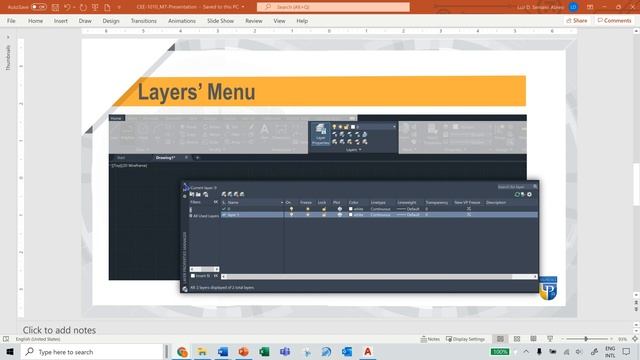Switch to the Insert ribbon tab
640x360 pixels.
point(61,21)
